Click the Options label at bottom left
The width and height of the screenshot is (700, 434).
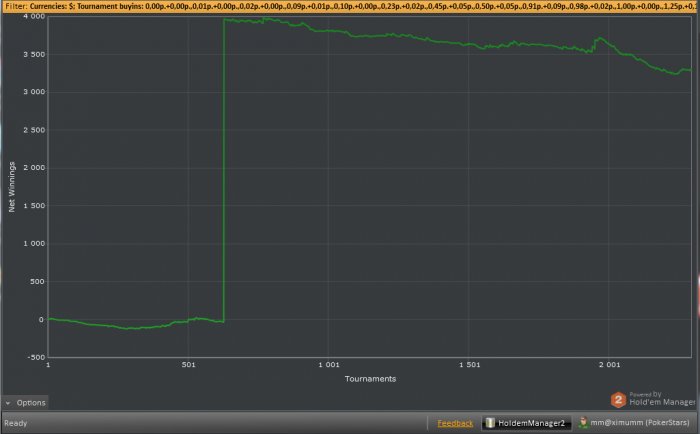pos(30,403)
